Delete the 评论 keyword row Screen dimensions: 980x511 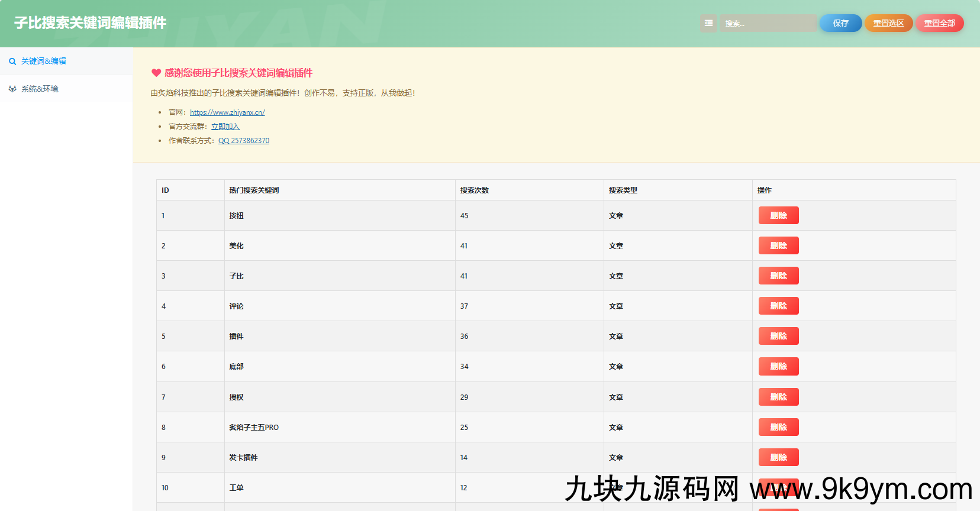click(x=778, y=306)
